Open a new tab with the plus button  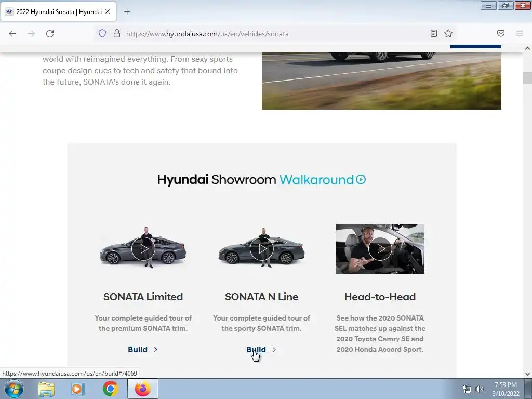pyautogui.click(x=127, y=12)
